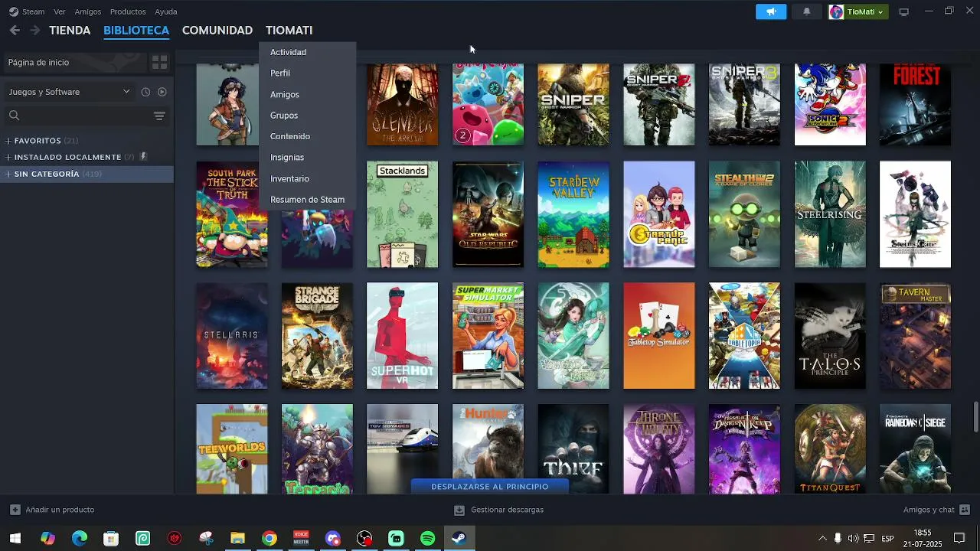Open the Amigos menu in the menu bar

point(88,11)
